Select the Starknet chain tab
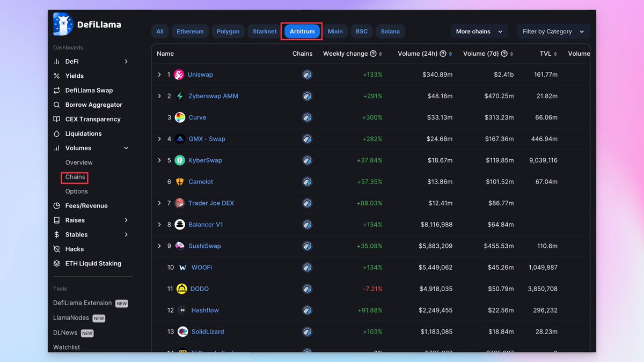This screenshot has height=362, width=644. [x=265, y=32]
